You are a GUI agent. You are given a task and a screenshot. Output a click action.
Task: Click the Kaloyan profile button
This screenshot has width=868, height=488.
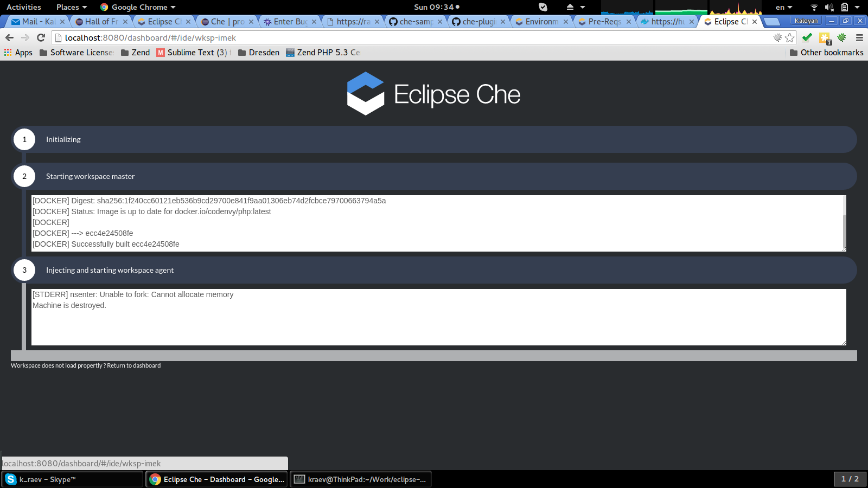[x=806, y=21]
